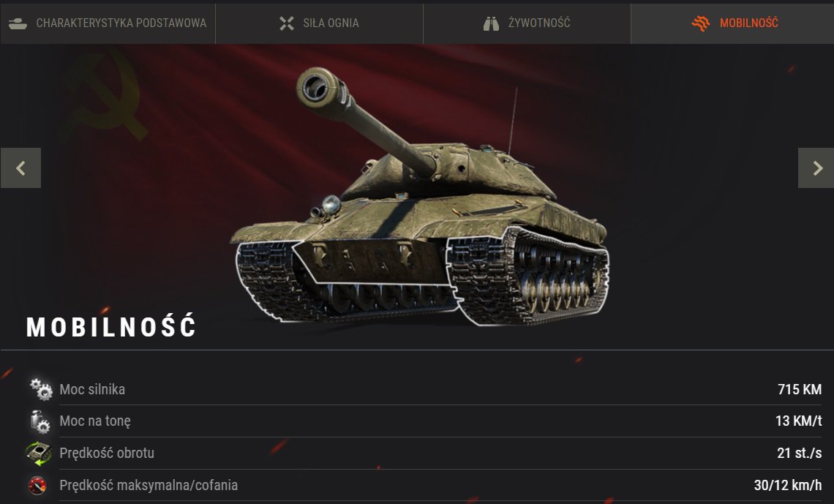Click the MOBILNOŚĆ section heading
834x504 pixels.
(112, 326)
